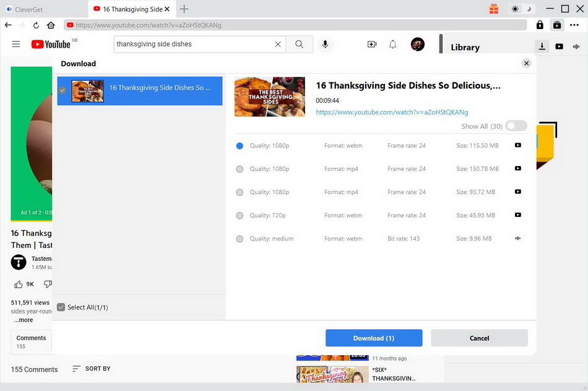The height and width of the screenshot is (391, 588).
Task: Click the Download (1) button
Action: pyautogui.click(x=374, y=338)
